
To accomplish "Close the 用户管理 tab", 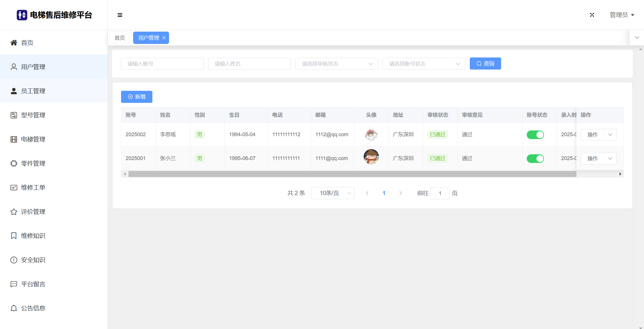I will (164, 38).
